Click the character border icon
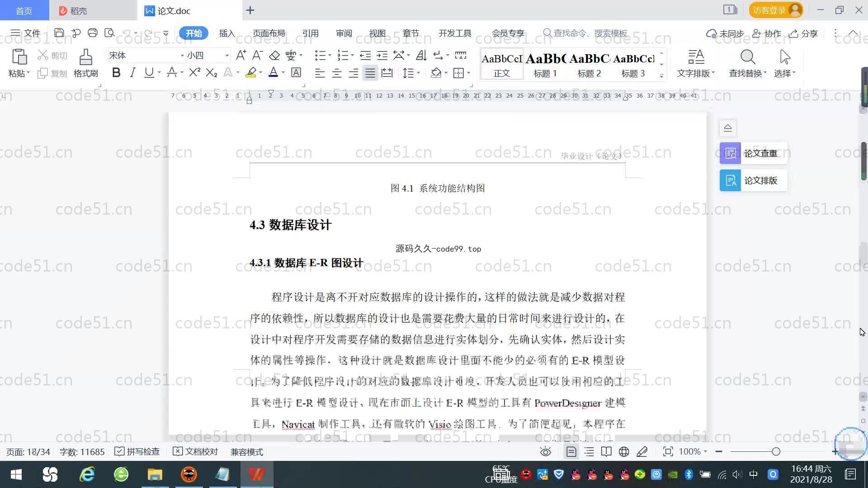The image size is (868, 488). tap(296, 73)
